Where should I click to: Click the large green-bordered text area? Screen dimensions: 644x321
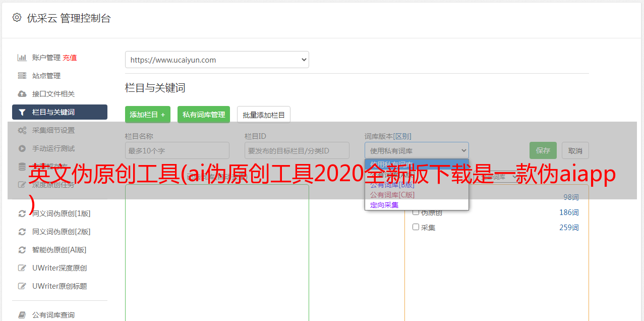click(217, 252)
